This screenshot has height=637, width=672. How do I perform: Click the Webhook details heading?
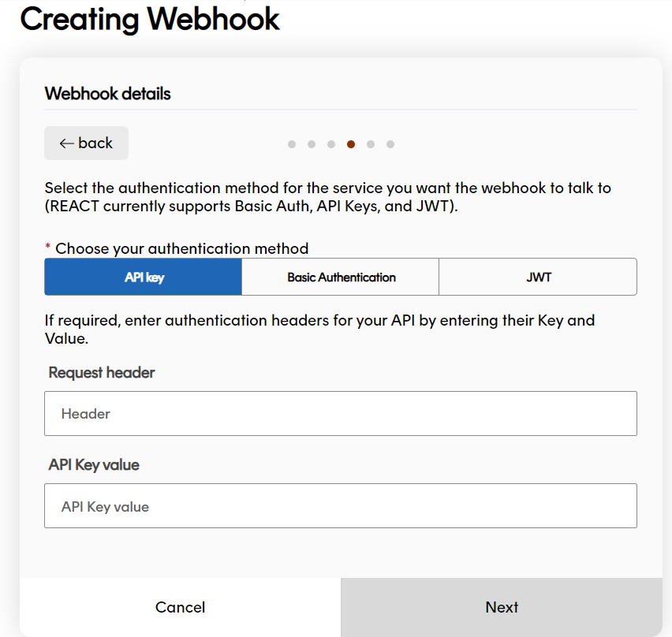click(x=107, y=93)
